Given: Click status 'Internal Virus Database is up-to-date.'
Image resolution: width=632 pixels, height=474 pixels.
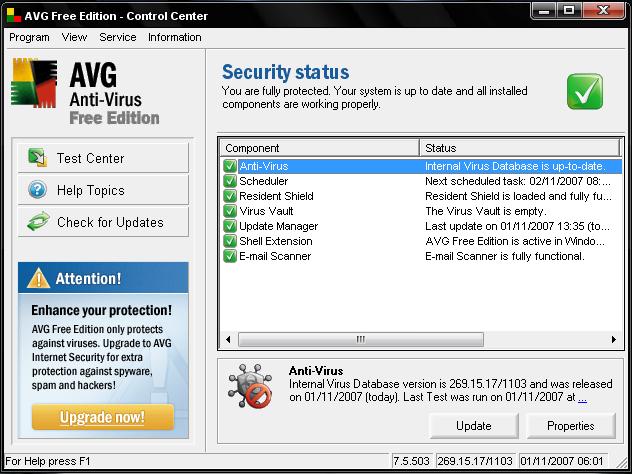Looking at the screenshot, I should (x=516, y=166).
